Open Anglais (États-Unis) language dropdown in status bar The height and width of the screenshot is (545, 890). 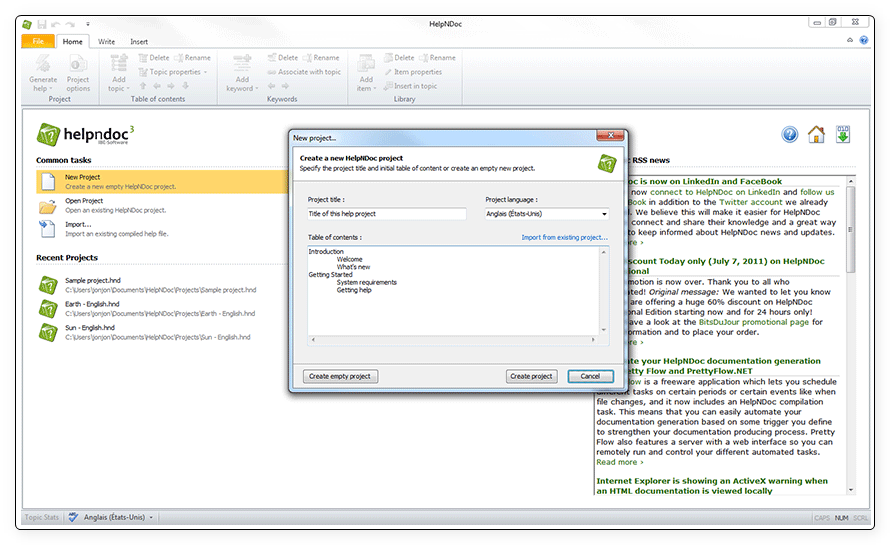[x=118, y=517]
